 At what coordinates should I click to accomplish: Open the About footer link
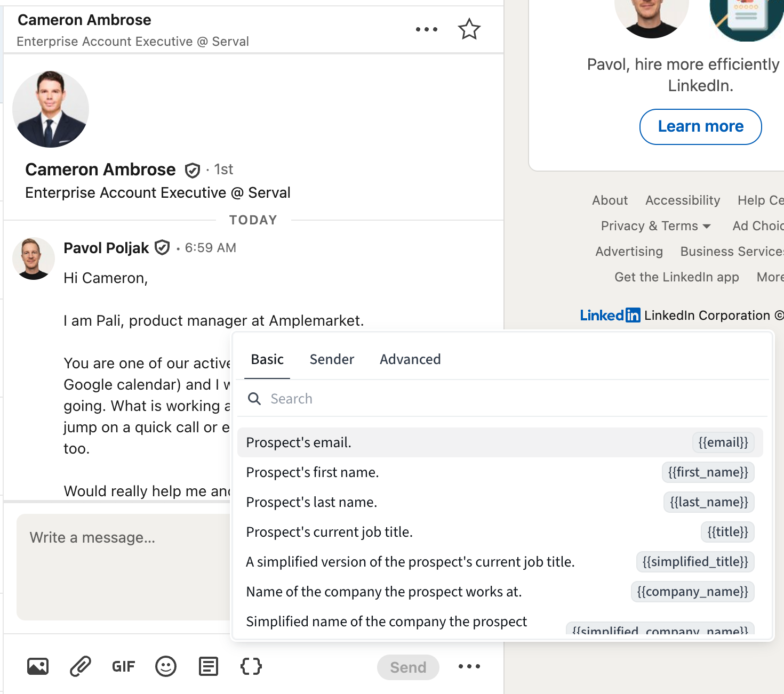click(x=610, y=200)
